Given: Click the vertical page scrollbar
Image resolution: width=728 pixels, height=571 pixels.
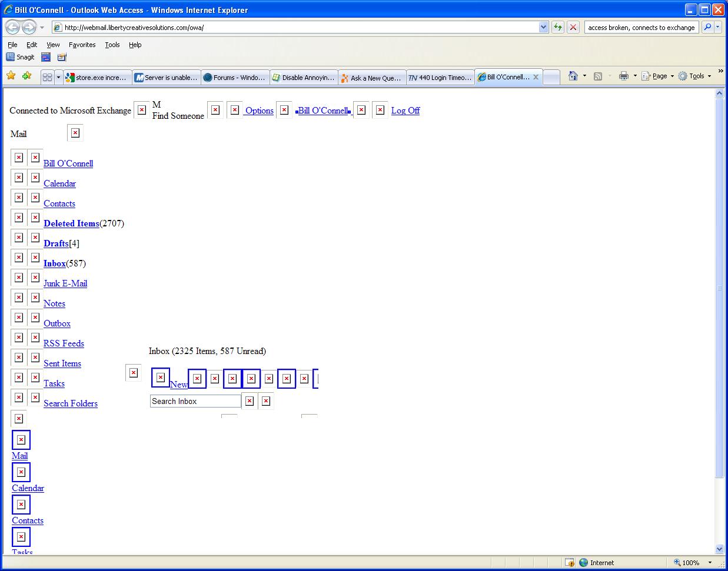Looking at the screenshot, I should (x=719, y=288).
